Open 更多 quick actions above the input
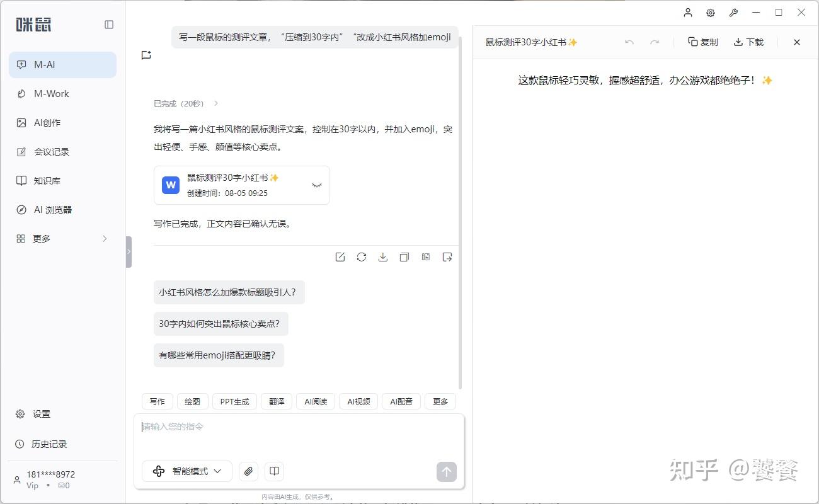The height and width of the screenshot is (504, 819). (440, 401)
